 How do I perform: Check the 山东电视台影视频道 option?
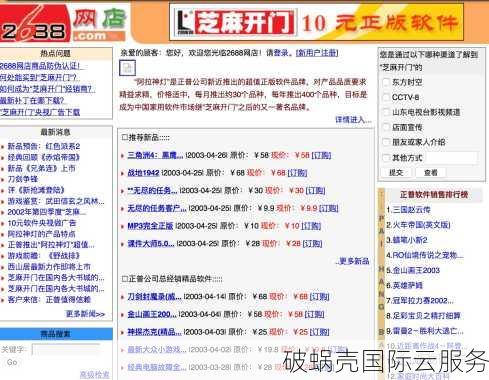tap(387, 112)
